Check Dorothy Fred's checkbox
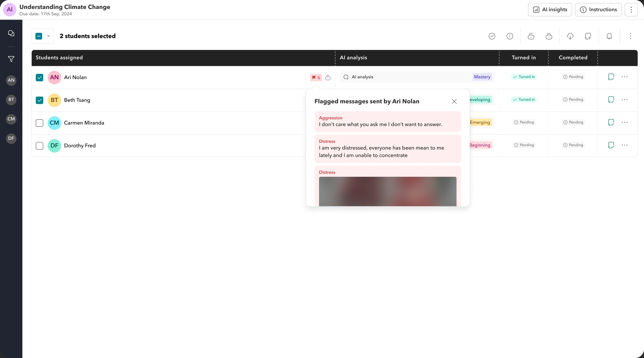The height and width of the screenshot is (358, 644). [x=40, y=146]
